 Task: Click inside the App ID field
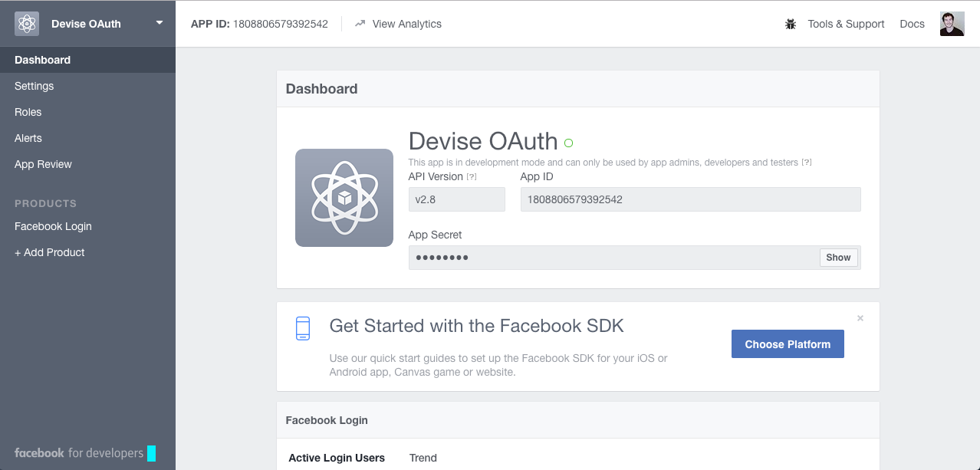pos(689,199)
